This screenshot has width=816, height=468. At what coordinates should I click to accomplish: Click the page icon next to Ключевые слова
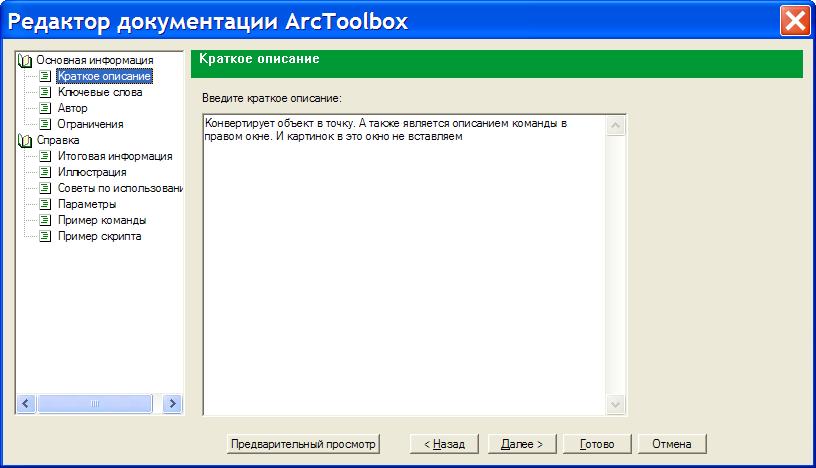click(45, 92)
